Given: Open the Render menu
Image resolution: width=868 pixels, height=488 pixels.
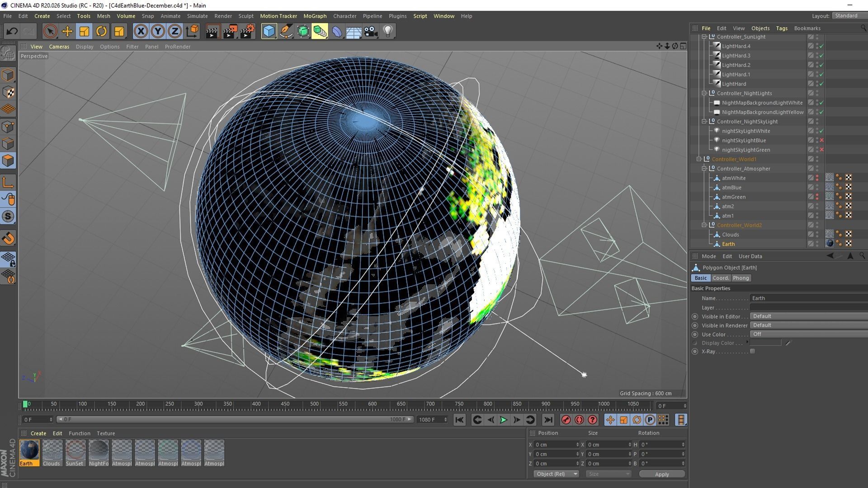Looking at the screenshot, I should coord(223,16).
